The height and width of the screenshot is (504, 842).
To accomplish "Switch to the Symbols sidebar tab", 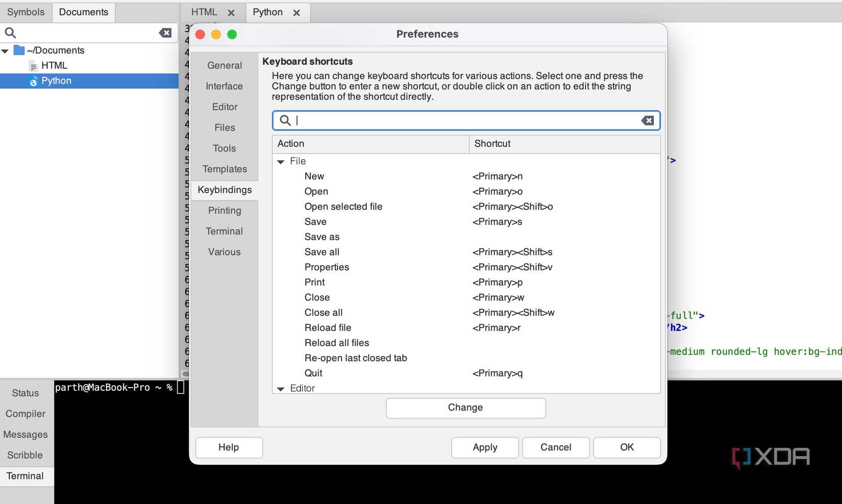I will 26,12.
